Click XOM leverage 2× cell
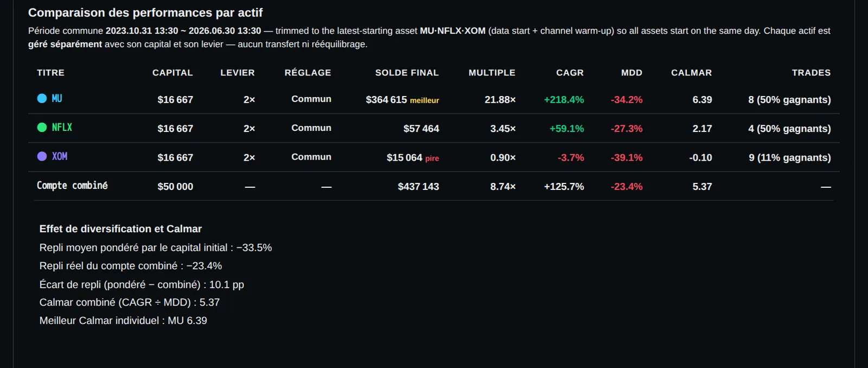Viewport: 868px width, 368px height. point(249,157)
